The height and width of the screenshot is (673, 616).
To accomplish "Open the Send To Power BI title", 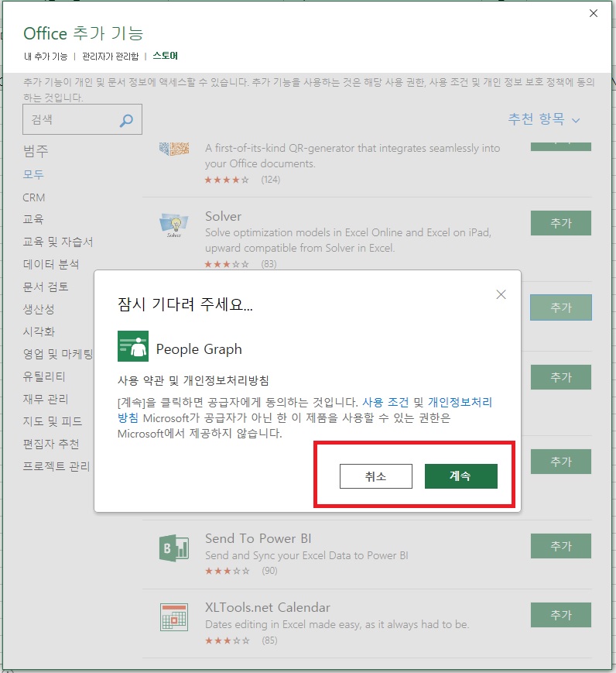I will [258, 538].
